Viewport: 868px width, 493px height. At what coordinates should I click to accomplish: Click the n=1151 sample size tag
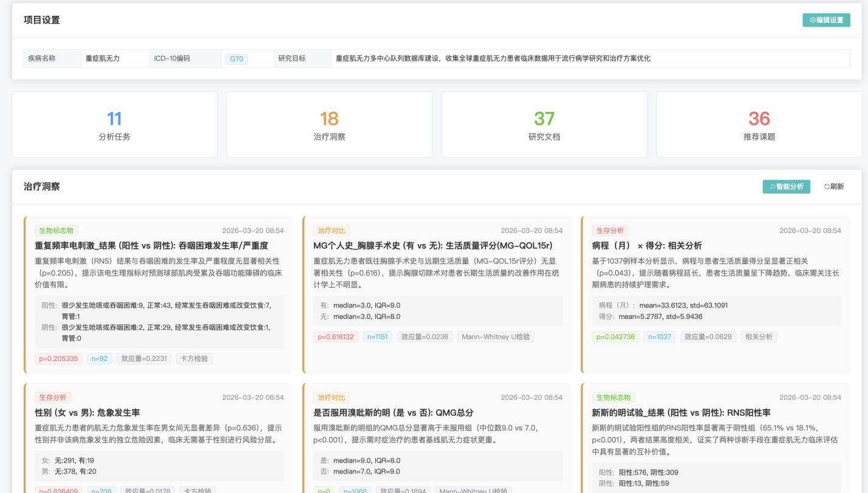pyautogui.click(x=378, y=337)
